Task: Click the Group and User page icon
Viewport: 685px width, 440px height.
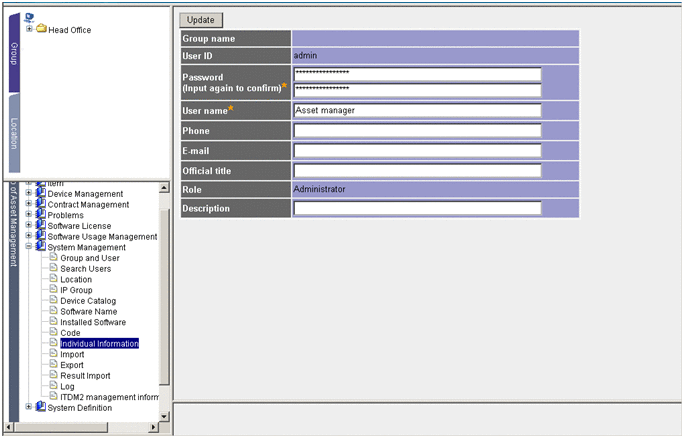Action: pos(53,258)
